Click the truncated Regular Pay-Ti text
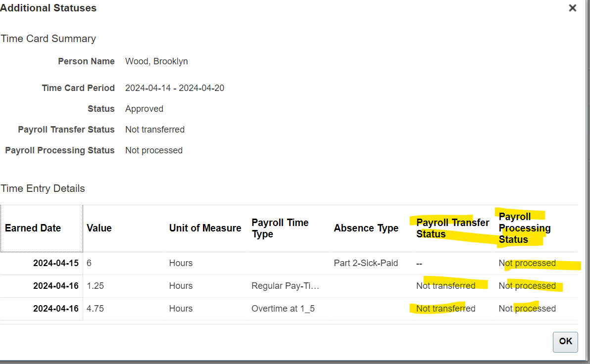This screenshot has height=364, width=590. tap(283, 285)
